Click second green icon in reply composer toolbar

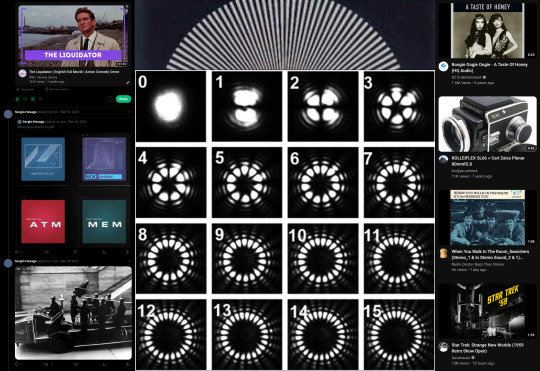click(x=25, y=99)
